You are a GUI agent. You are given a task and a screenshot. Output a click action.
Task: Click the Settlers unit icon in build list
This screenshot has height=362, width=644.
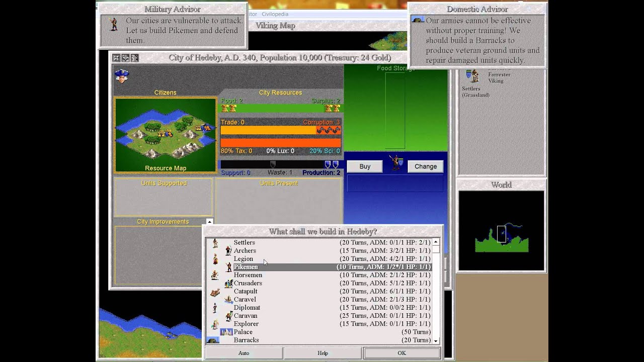point(215,243)
